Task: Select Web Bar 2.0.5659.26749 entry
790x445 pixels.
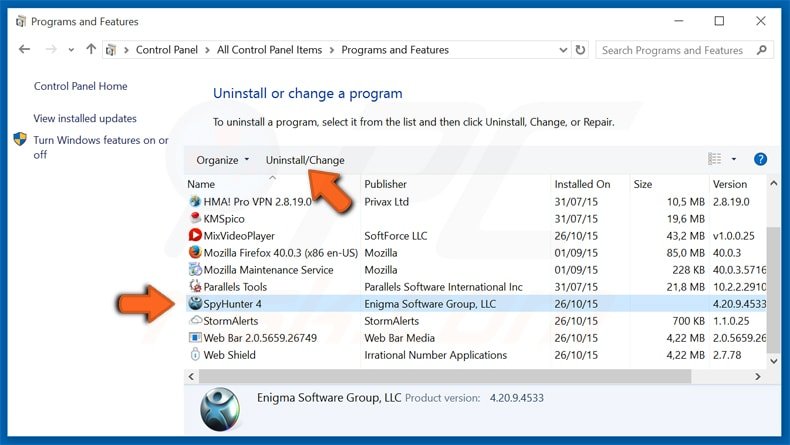Action: (x=260, y=338)
